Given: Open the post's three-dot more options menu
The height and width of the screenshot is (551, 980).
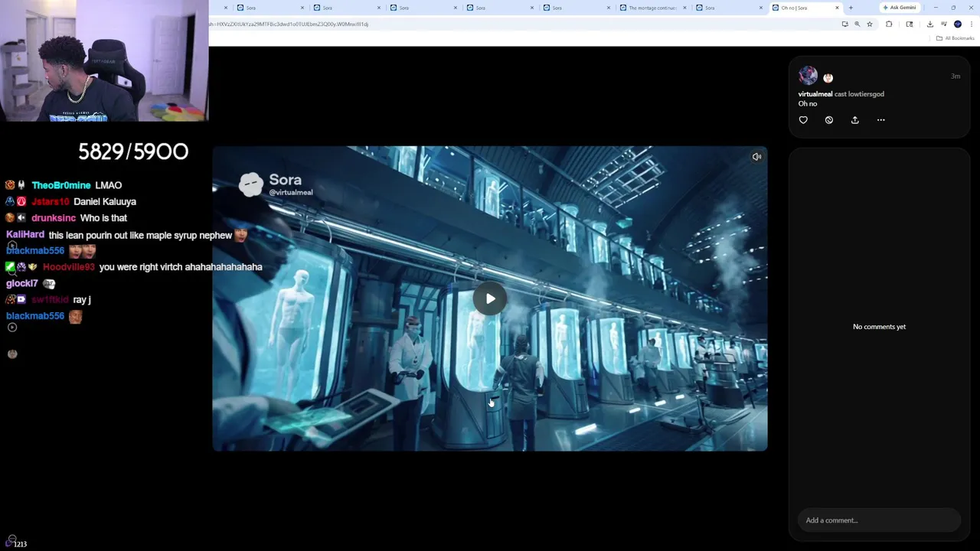Looking at the screenshot, I should point(881,120).
